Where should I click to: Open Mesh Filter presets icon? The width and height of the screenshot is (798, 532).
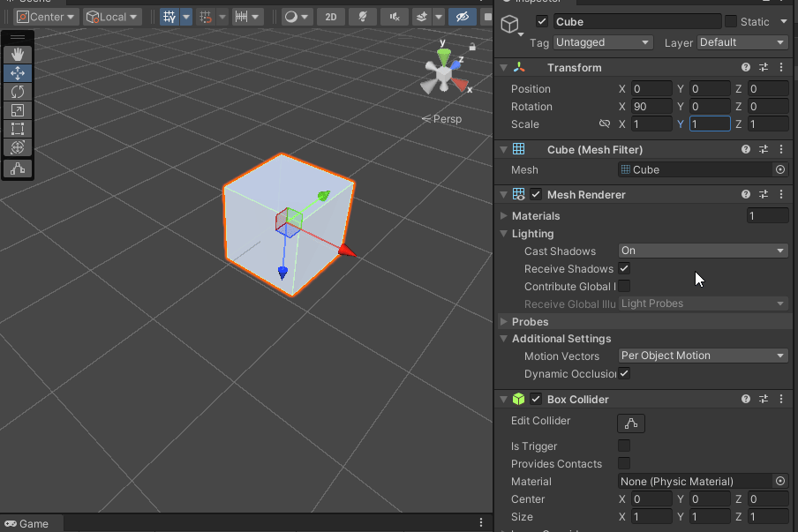764,149
